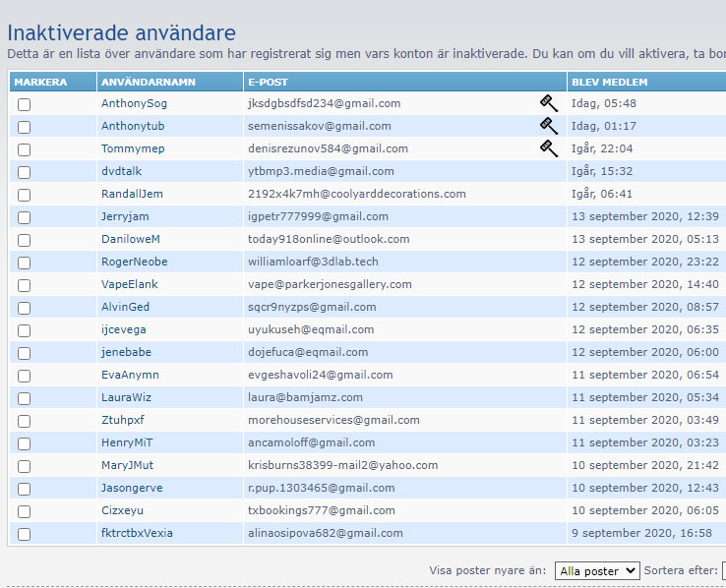The width and height of the screenshot is (726, 588).
Task: Click the email vape@parkerjonesgallery.com
Action: 330,284
